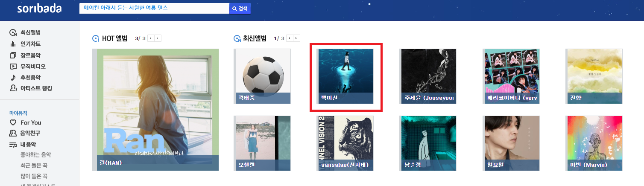
Task: Click the For You heart icon
Action: tap(13, 122)
